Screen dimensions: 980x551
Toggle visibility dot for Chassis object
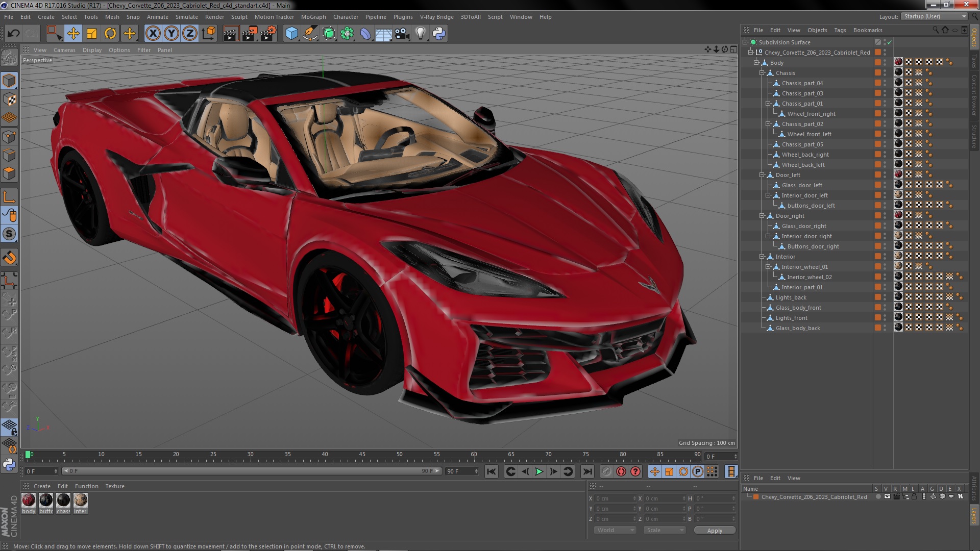[x=885, y=71]
